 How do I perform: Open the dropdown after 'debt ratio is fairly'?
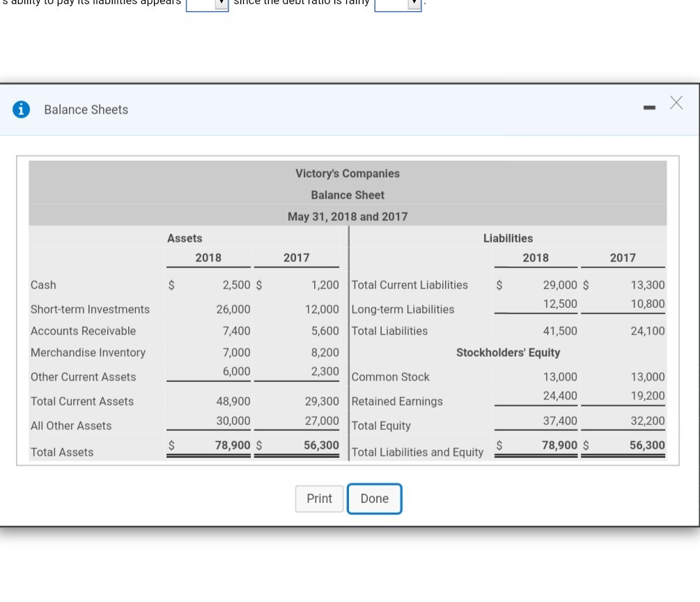point(398,4)
